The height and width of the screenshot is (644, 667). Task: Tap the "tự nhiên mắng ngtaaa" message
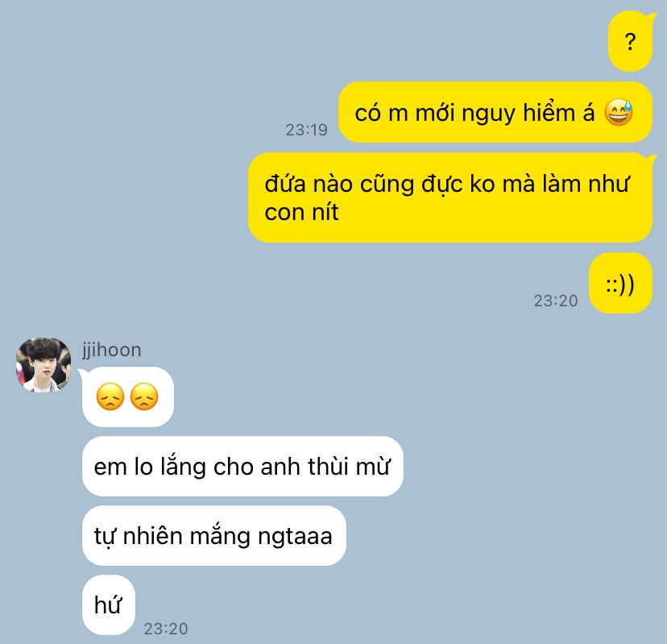[x=214, y=536]
